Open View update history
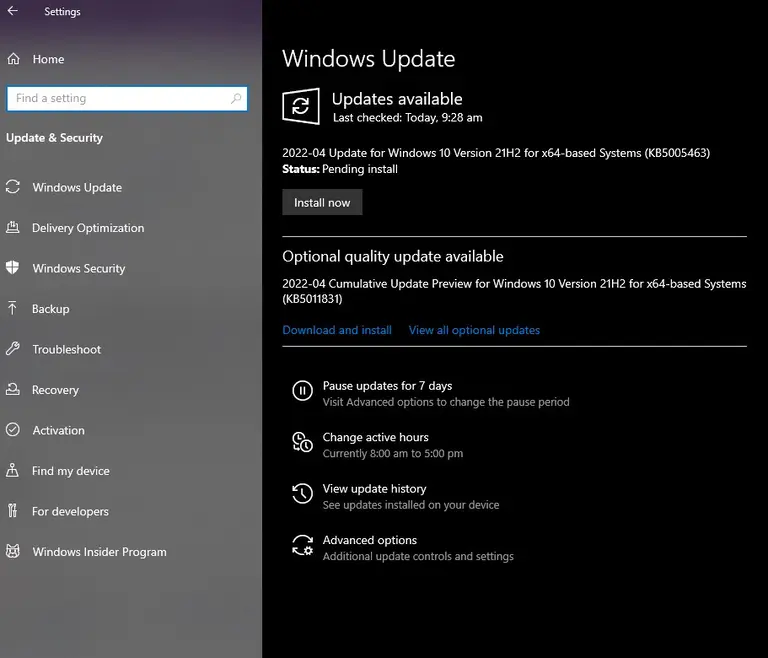768x658 pixels. pyautogui.click(x=374, y=488)
